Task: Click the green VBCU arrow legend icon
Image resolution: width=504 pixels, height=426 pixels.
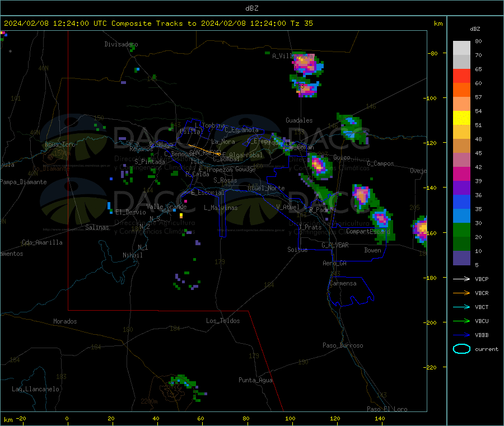Action: click(x=461, y=321)
